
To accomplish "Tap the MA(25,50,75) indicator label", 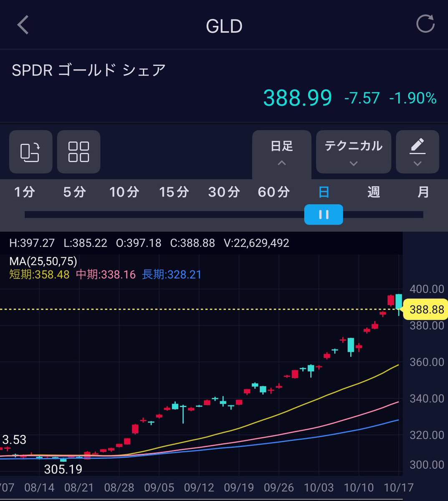I will click(x=43, y=261).
